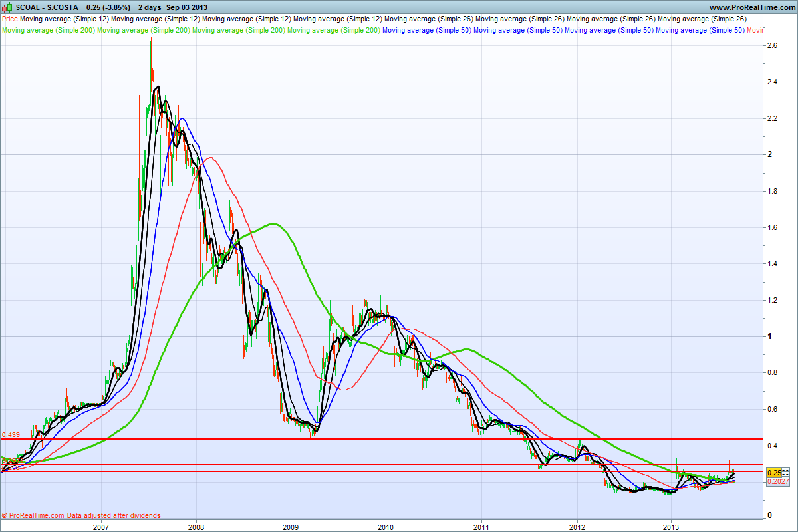Click the 2.2 value on the price axis
This screenshot has width=798, height=532.
(x=773, y=118)
